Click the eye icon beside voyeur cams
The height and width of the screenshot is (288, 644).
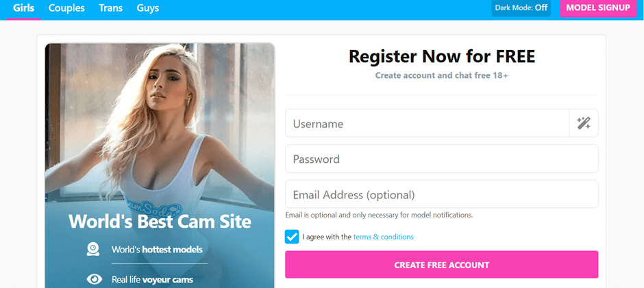[94, 279]
